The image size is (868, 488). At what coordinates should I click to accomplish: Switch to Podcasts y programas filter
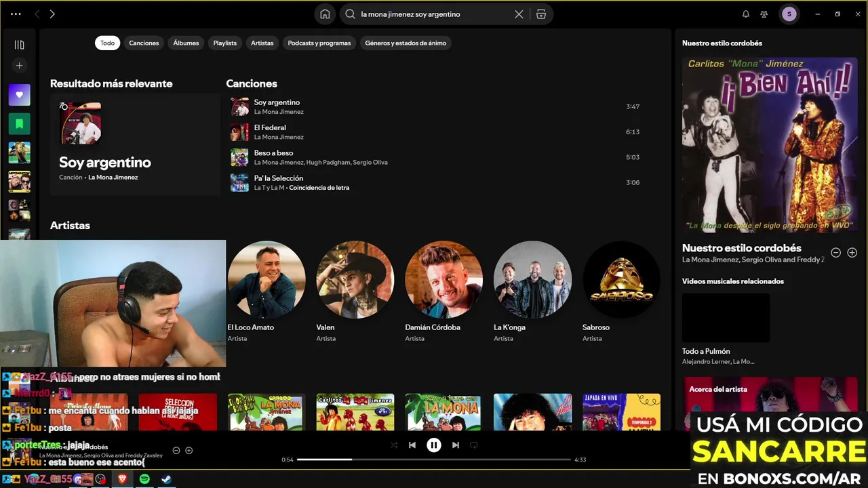click(319, 43)
